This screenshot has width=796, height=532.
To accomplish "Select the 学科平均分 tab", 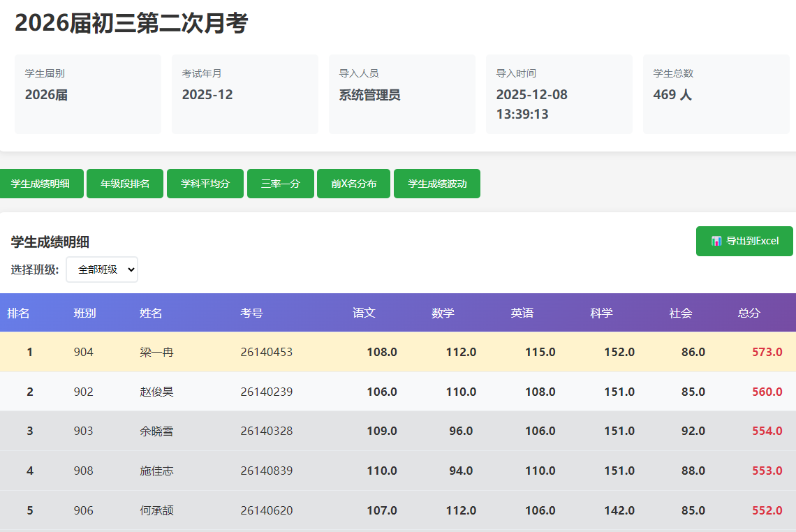I will 205,184.
